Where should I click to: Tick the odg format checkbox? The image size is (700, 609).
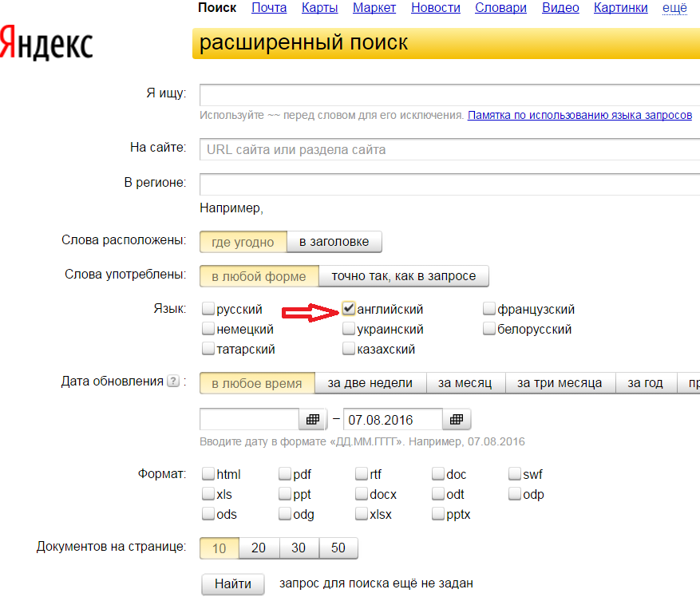285,514
